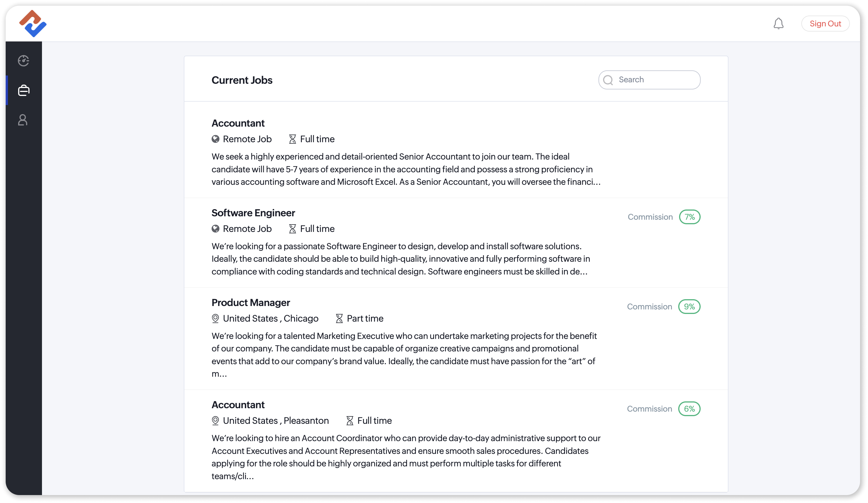
Task: Click the location pin icon next to Chicago
Action: [x=215, y=318]
